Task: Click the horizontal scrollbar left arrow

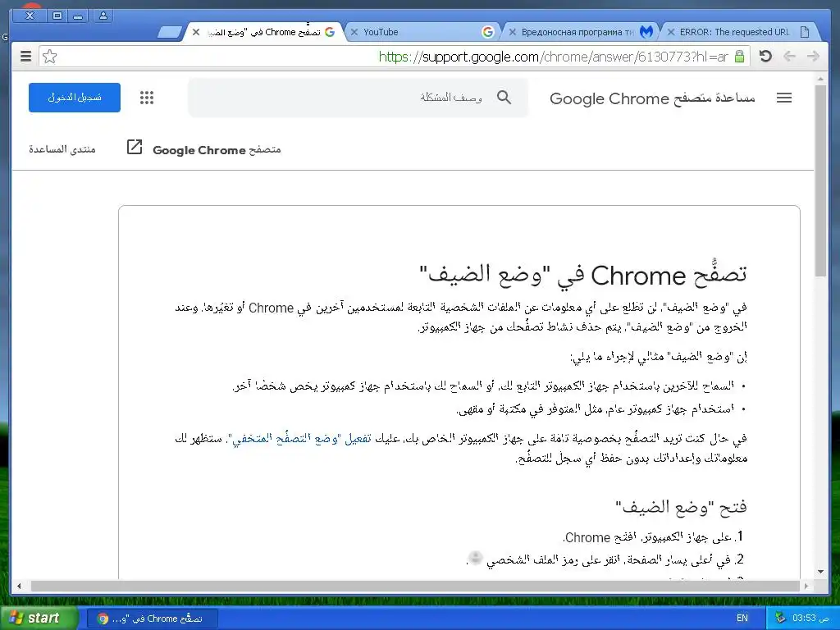Action: [x=19, y=586]
